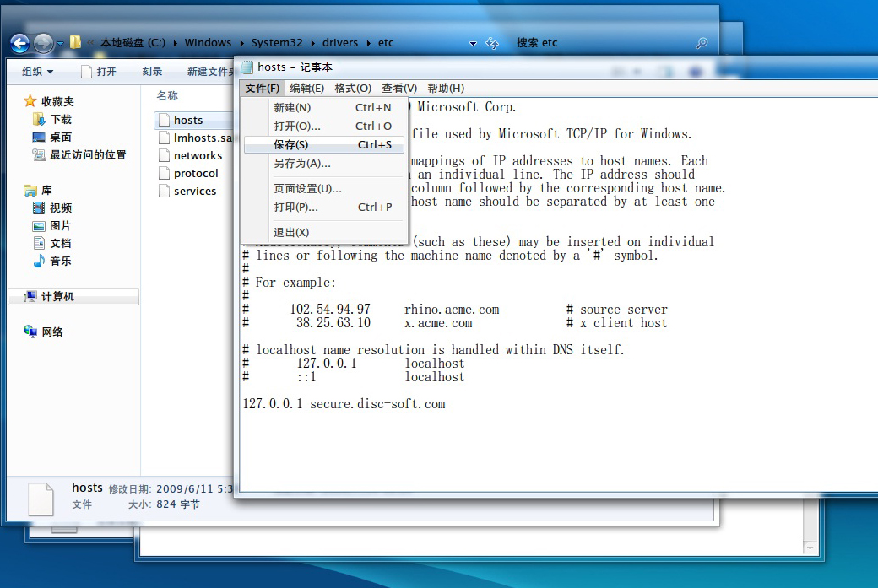Open address bar history dropdown arrow
This screenshot has width=878, height=588.
473,44
